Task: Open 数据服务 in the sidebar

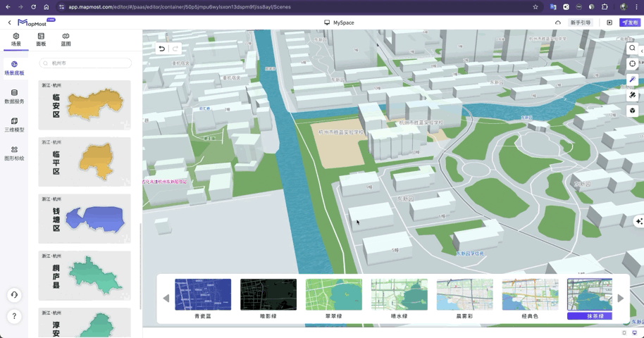Action: coord(14,96)
